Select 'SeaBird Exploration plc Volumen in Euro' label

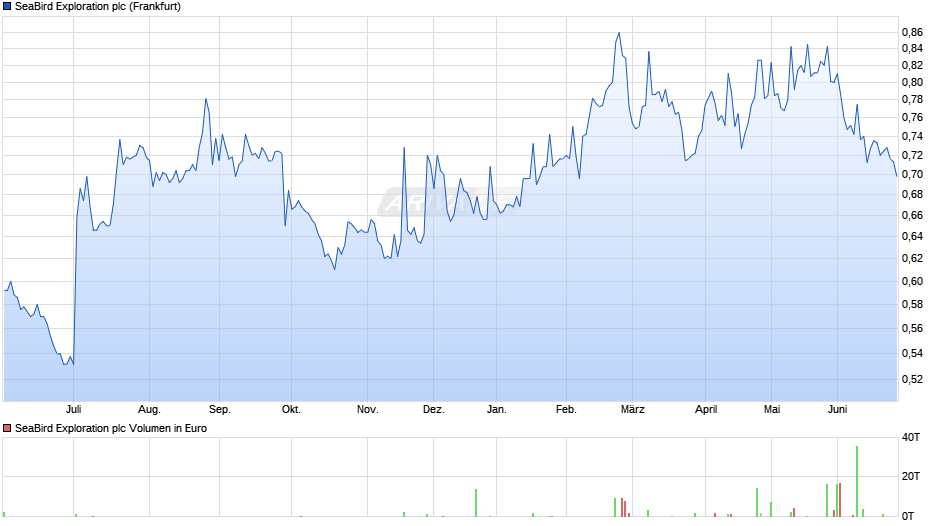111,428
